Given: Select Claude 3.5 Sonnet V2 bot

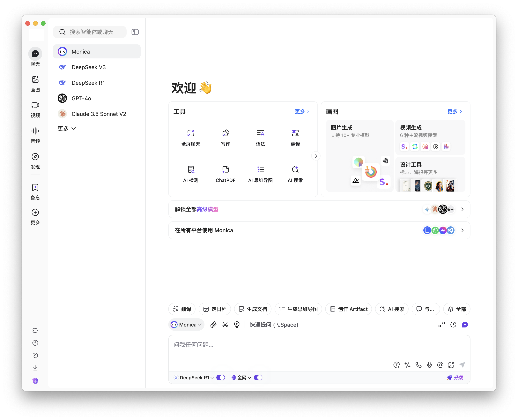Looking at the screenshot, I should 97,114.
